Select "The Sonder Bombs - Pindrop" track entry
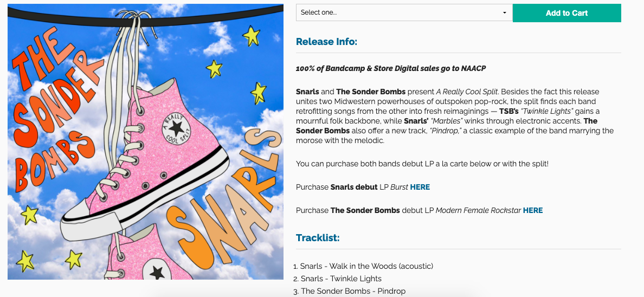Screen dimensions: 644x297 [x=353, y=291]
